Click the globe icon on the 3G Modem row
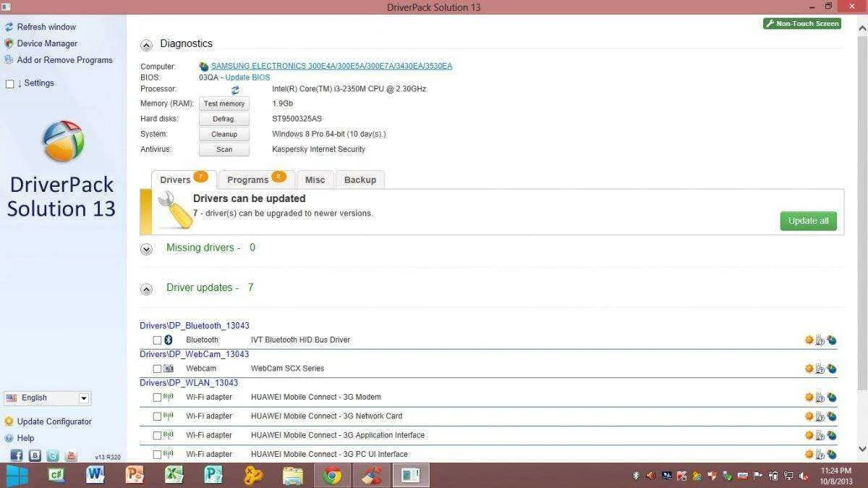This screenshot has height=488, width=868. point(832,397)
